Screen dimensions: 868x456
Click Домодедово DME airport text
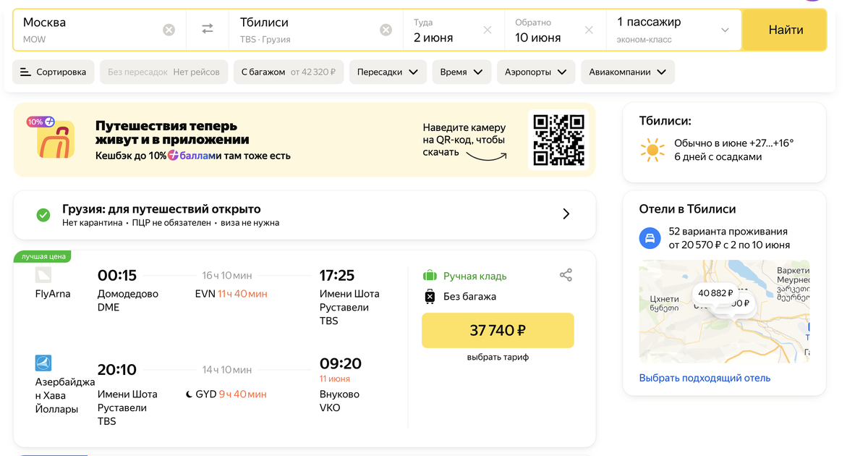click(x=127, y=300)
